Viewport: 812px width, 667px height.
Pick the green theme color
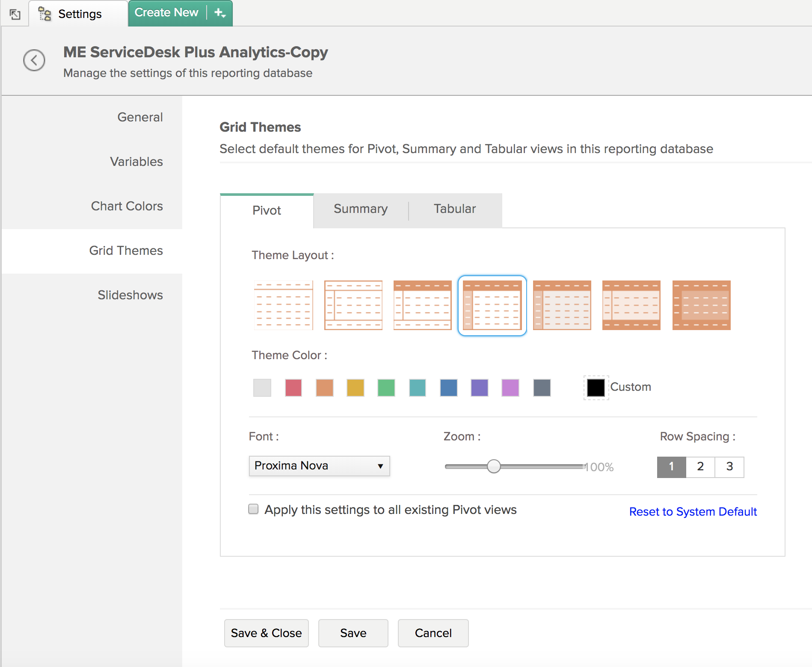coord(386,388)
